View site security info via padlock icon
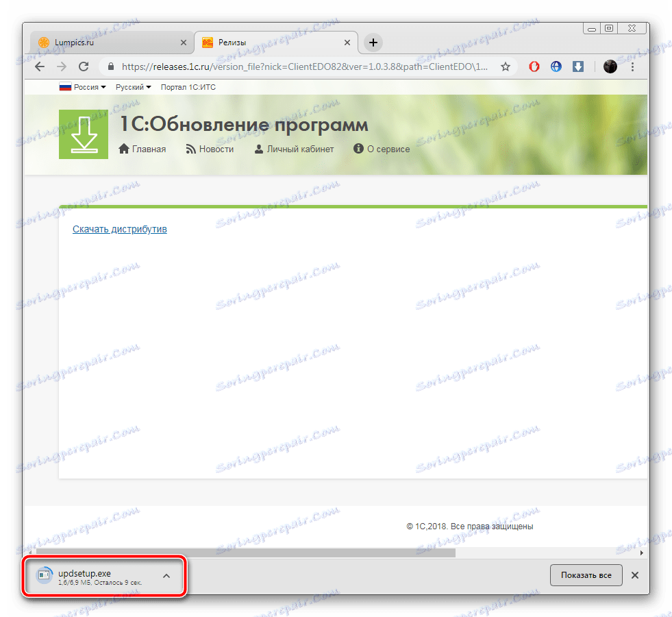 [x=111, y=66]
